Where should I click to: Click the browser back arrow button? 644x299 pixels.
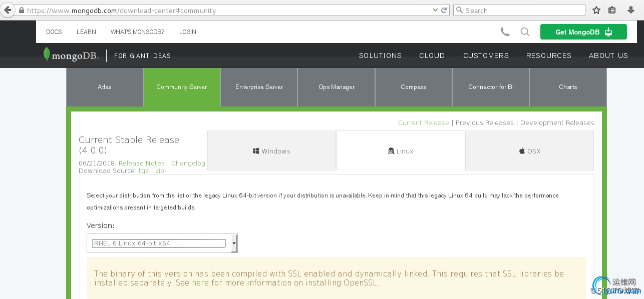pos(8,10)
